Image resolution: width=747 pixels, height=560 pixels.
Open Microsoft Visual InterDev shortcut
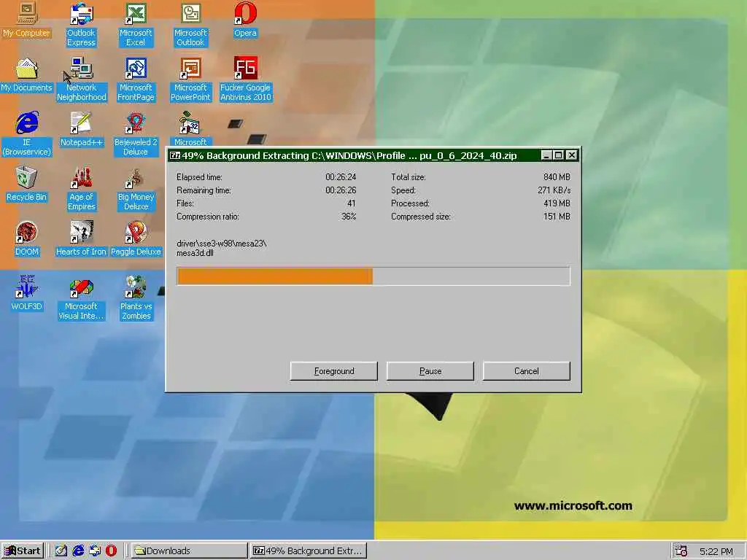[81, 298]
